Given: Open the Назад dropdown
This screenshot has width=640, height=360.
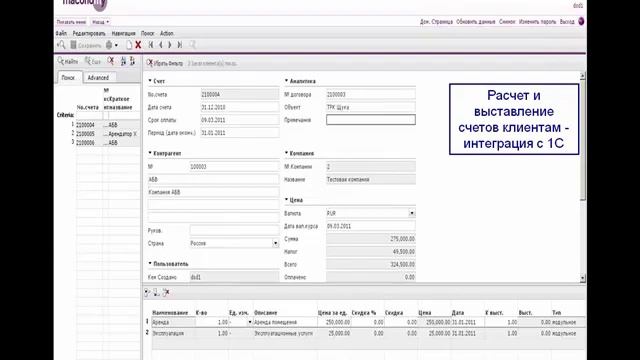Looking at the screenshot, I should (x=100, y=22).
